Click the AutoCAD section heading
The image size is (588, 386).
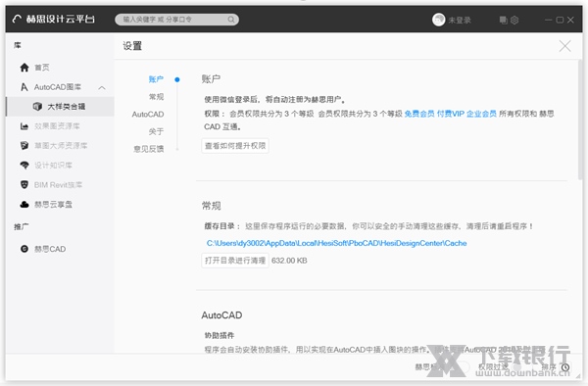(x=221, y=315)
